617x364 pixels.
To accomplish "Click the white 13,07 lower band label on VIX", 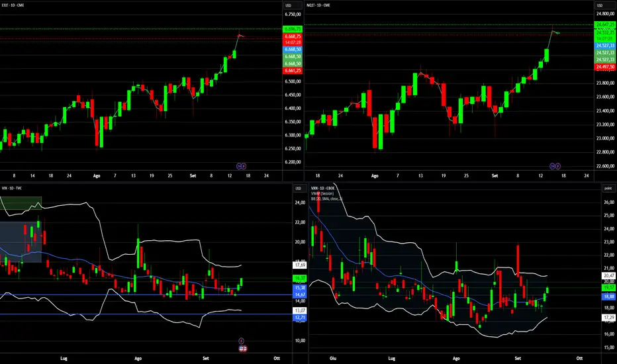I will pyautogui.click(x=300, y=310).
